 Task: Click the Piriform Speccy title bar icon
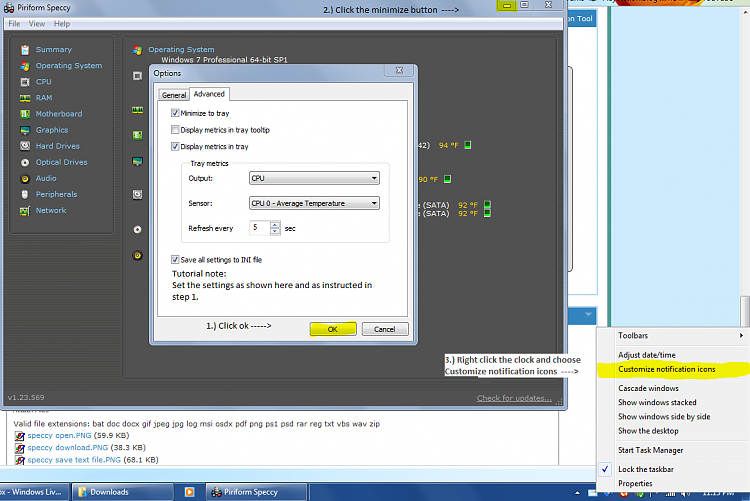point(9,8)
